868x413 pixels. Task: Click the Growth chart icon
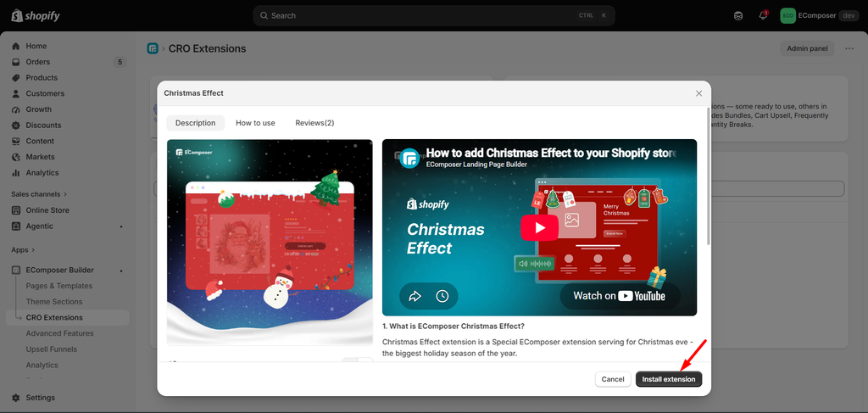coord(16,109)
